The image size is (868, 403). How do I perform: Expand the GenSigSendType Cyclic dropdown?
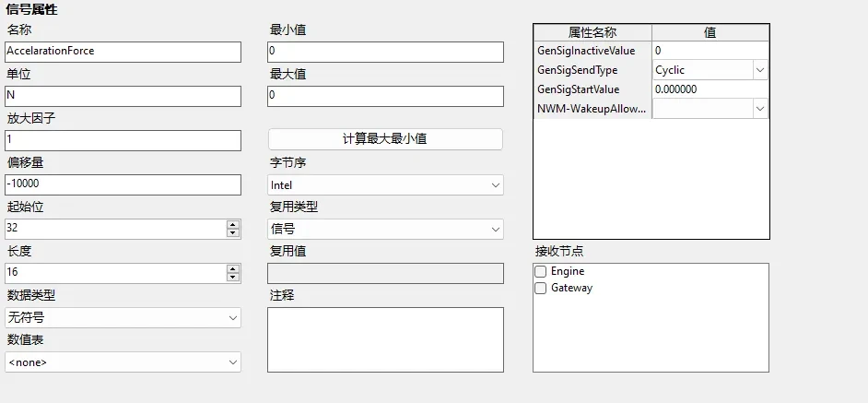[x=760, y=70]
